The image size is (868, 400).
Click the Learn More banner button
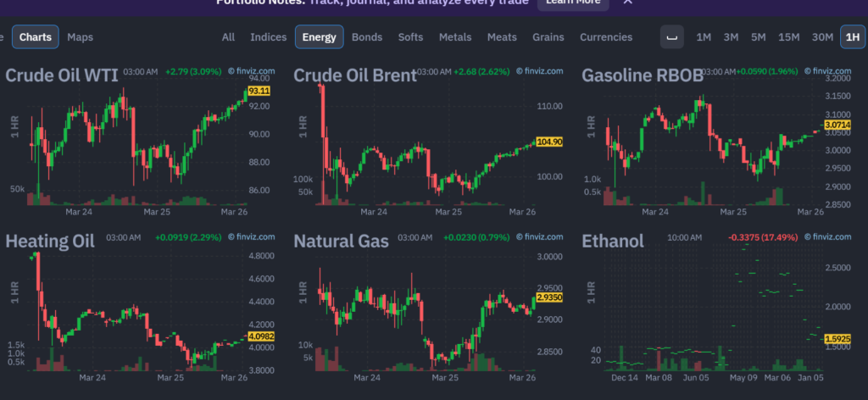point(573,3)
